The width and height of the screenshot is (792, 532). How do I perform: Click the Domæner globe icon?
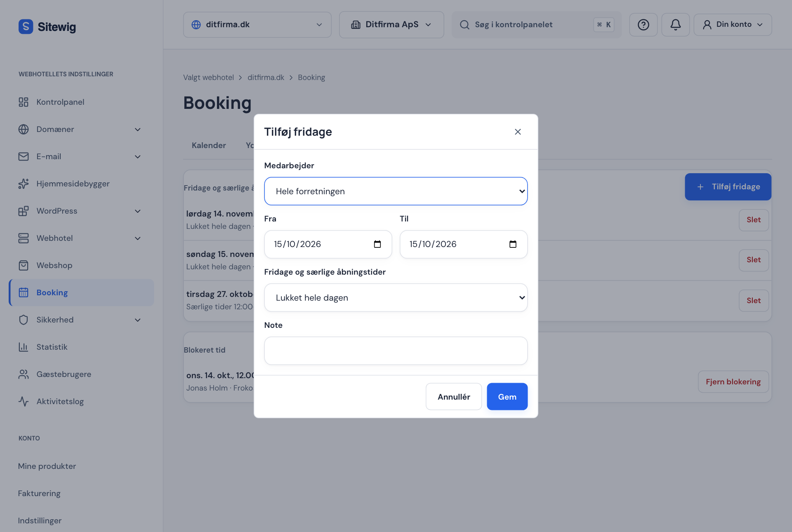24,129
